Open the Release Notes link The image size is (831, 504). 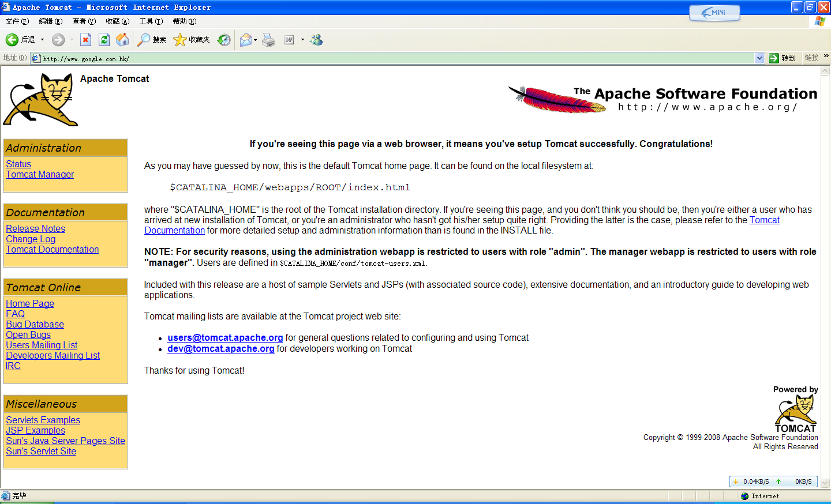pyautogui.click(x=35, y=229)
